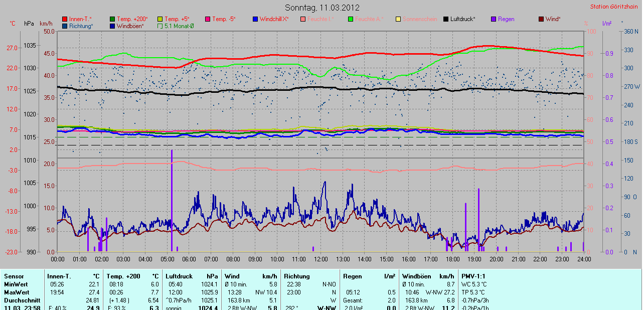The image size is (644, 310).
Task: Click the 'WC 5.3 °C' windchill value
Action: pyautogui.click(x=474, y=284)
